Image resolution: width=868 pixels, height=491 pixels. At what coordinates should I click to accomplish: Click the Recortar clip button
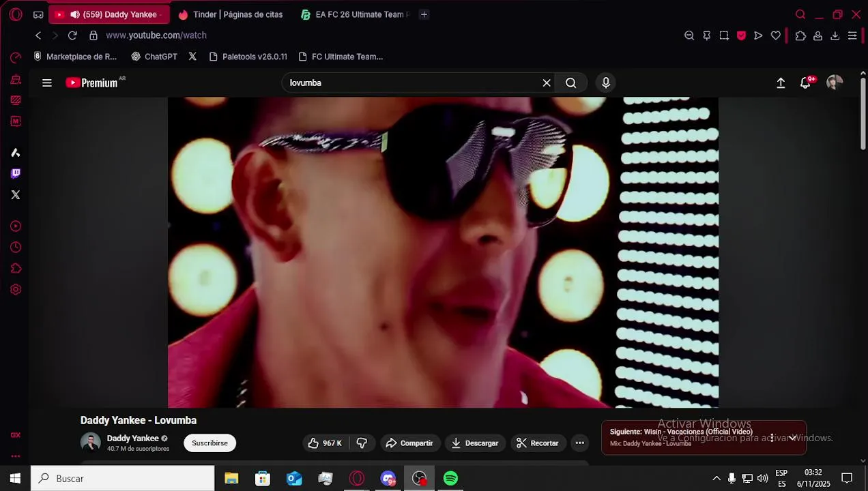click(x=538, y=443)
